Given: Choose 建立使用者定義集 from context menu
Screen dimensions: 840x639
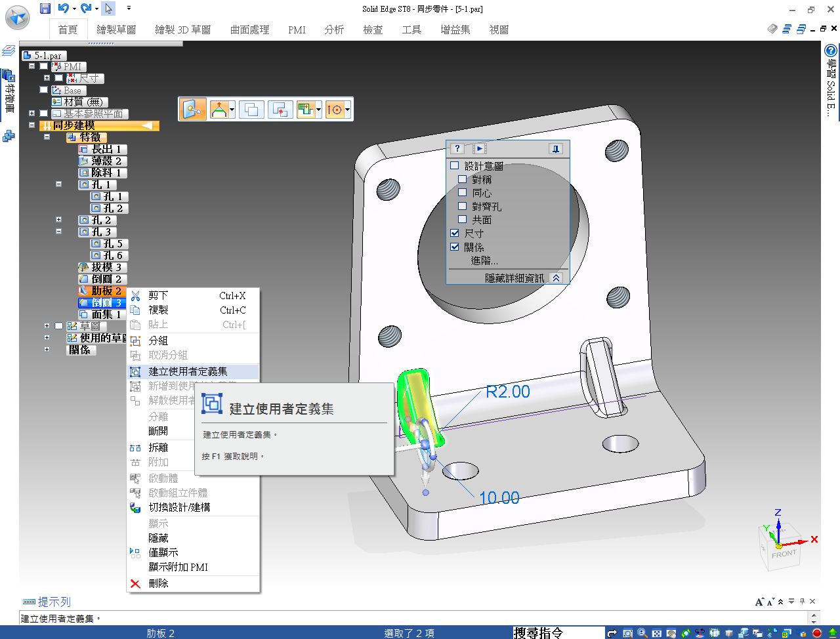Looking at the screenshot, I should point(194,371).
